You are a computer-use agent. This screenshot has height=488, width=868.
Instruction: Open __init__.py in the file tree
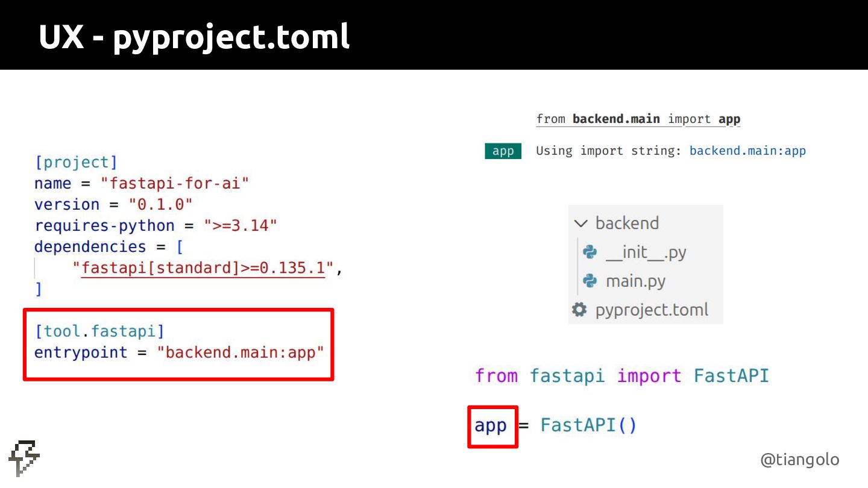(x=646, y=252)
